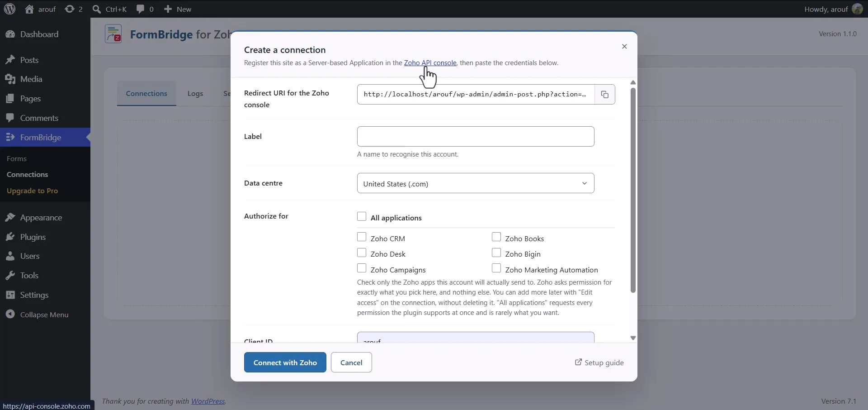
Task: Expand the Data centre dropdown
Action: click(476, 183)
